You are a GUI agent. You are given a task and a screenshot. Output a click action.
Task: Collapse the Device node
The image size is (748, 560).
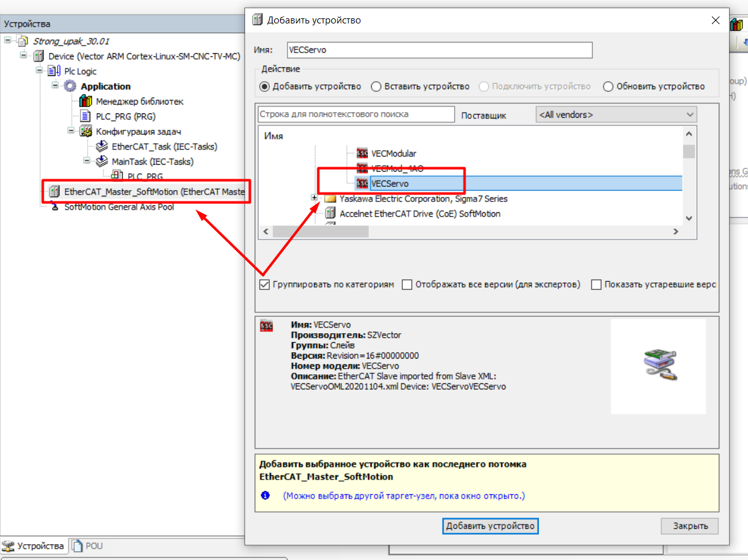(x=23, y=55)
